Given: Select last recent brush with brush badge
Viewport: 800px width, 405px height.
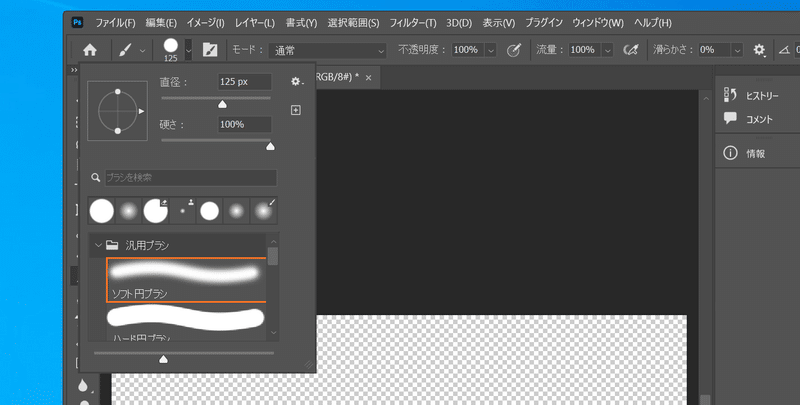Looking at the screenshot, I should click(x=264, y=211).
